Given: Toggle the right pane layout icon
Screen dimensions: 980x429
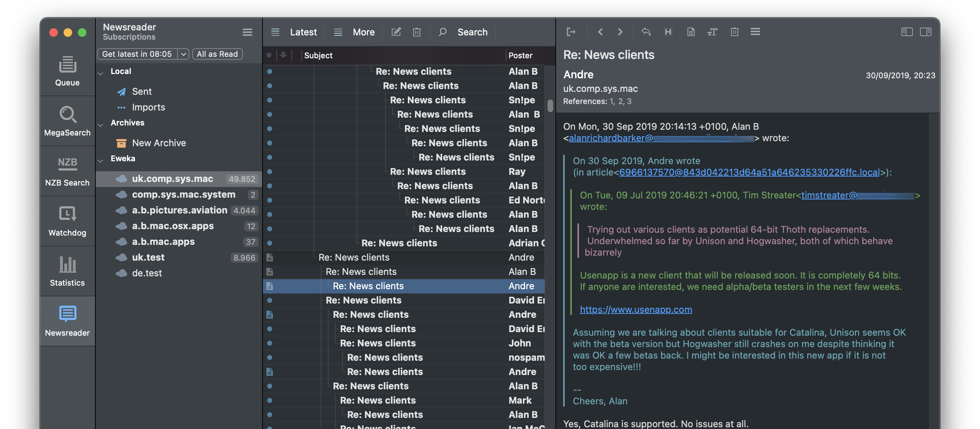Looking at the screenshot, I should click(x=925, y=32).
